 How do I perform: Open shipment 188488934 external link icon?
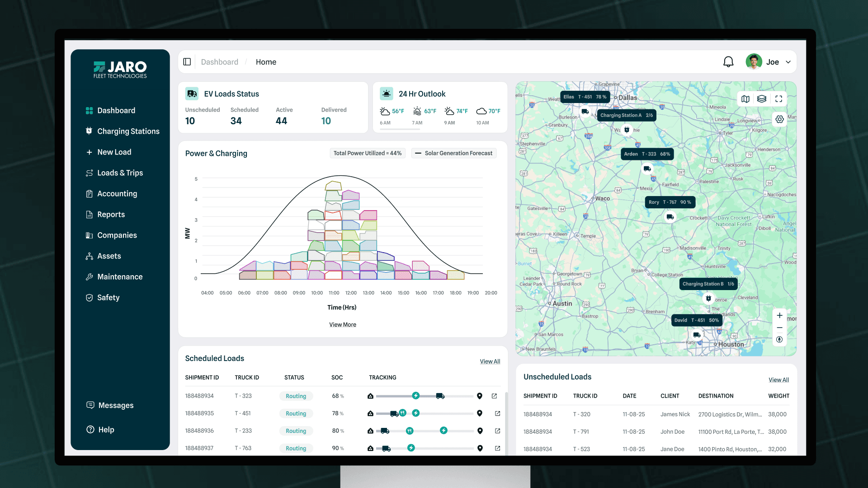(x=494, y=396)
